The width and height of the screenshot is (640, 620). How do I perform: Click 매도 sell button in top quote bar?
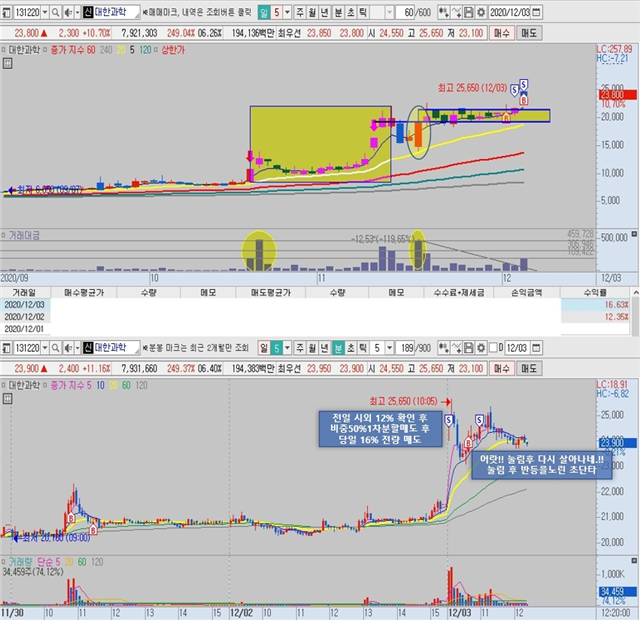tap(529, 33)
